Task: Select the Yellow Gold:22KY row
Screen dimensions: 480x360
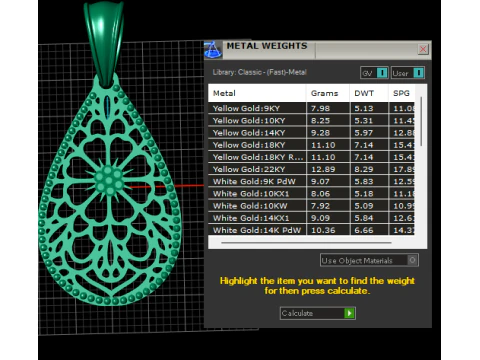Action: coord(311,169)
